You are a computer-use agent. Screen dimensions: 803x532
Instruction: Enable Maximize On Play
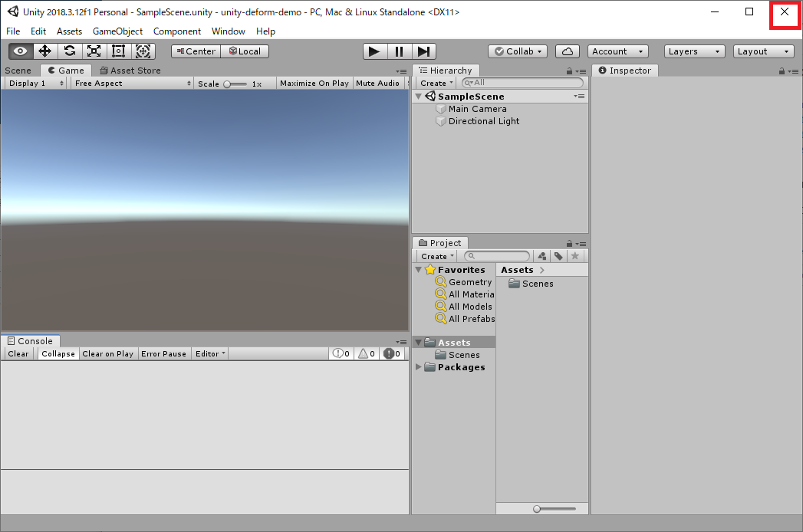[x=314, y=83]
